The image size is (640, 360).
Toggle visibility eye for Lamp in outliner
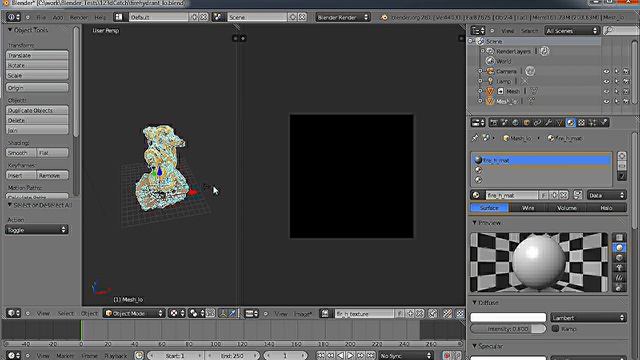(x=607, y=81)
